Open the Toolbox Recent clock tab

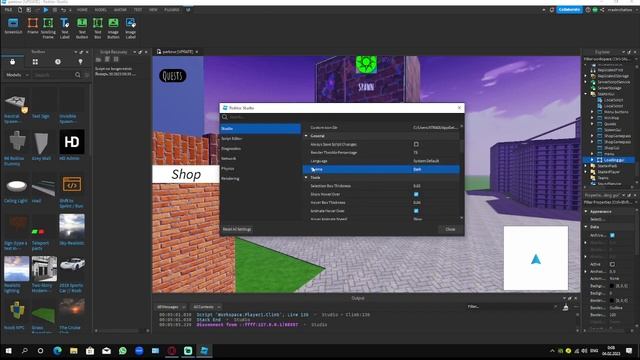(58, 62)
